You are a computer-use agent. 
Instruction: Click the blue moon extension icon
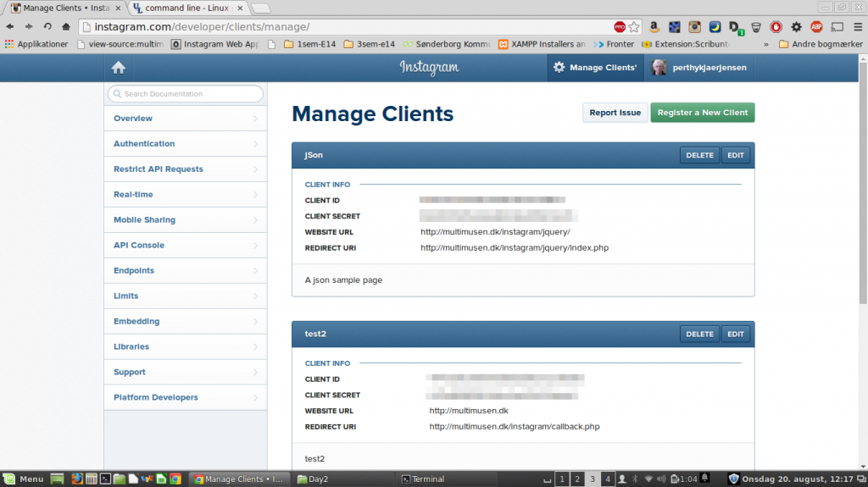[x=715, y=26]
